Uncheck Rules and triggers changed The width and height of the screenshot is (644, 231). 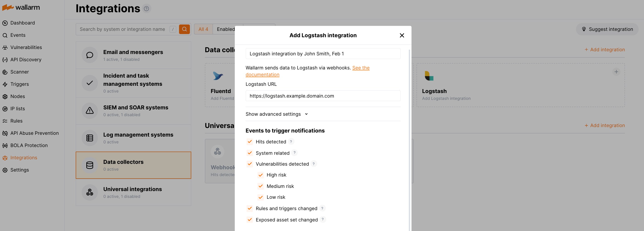click(249, 208)
